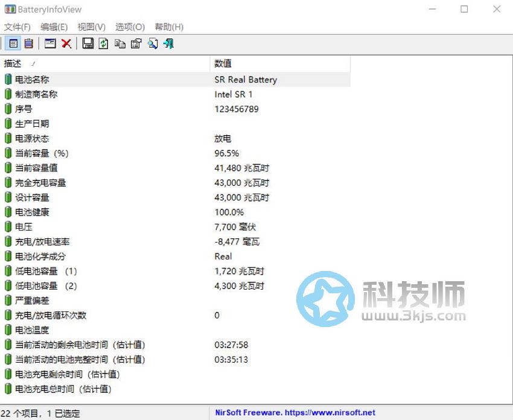Open the 文件(F) menu
The width and height of the screenshot is (513, 420).
click(x=17, y=27)
